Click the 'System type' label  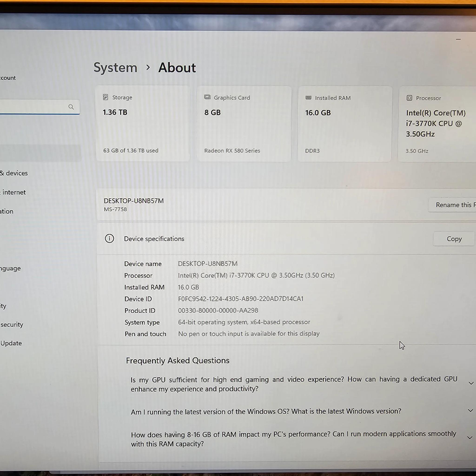[142, 323]
